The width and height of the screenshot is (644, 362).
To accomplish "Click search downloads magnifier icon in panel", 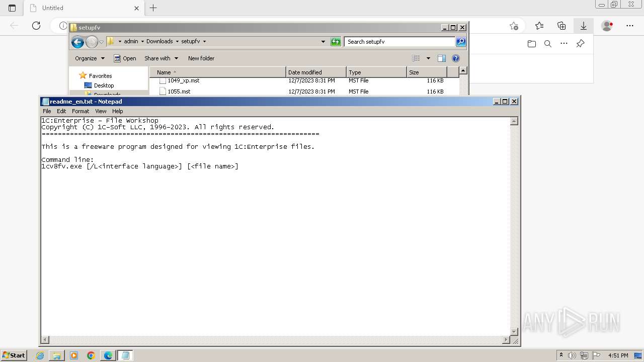I will (548, 44).
